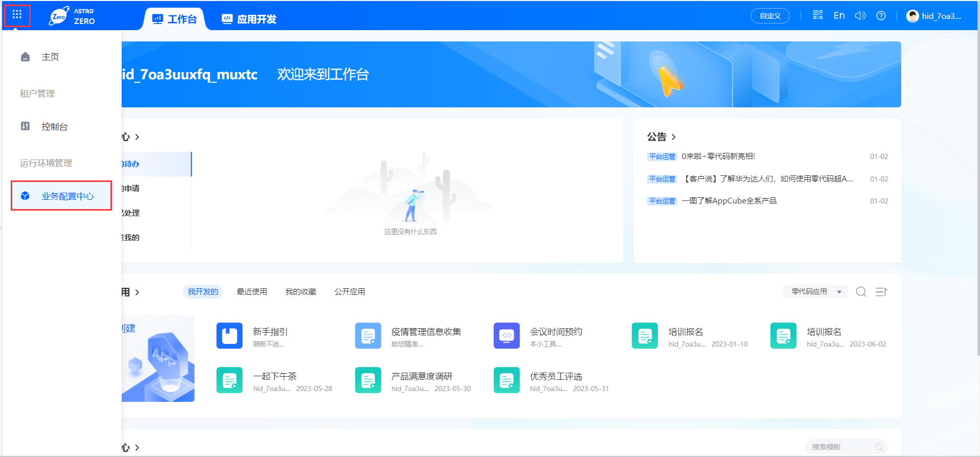Click the user avatar picture
The width and height of the screenshot is (980, 457).
coord(912,16)
